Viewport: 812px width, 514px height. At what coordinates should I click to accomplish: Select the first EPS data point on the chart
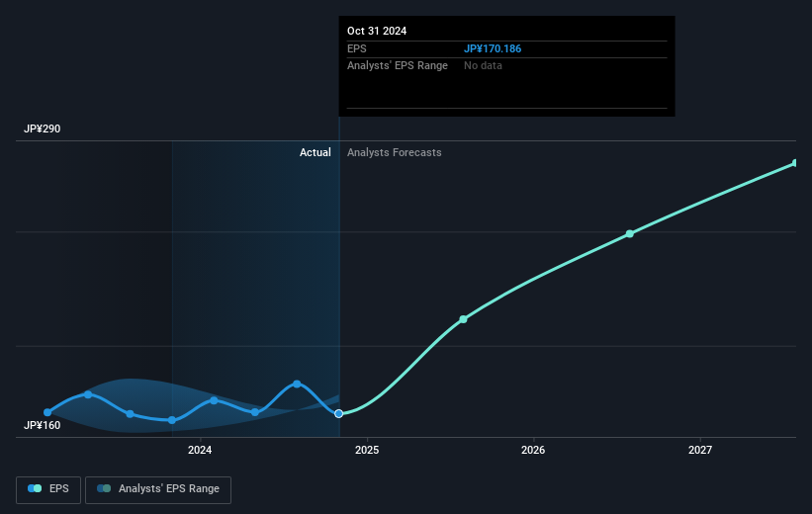47,412
